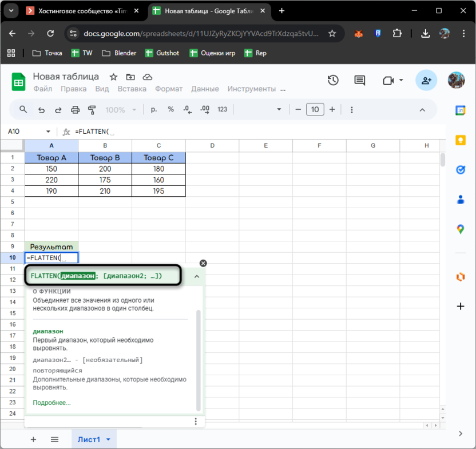This screenshot has width=476, height=449.
Task: Open the Print dialog from the toolbar
Action: [75, 110]
